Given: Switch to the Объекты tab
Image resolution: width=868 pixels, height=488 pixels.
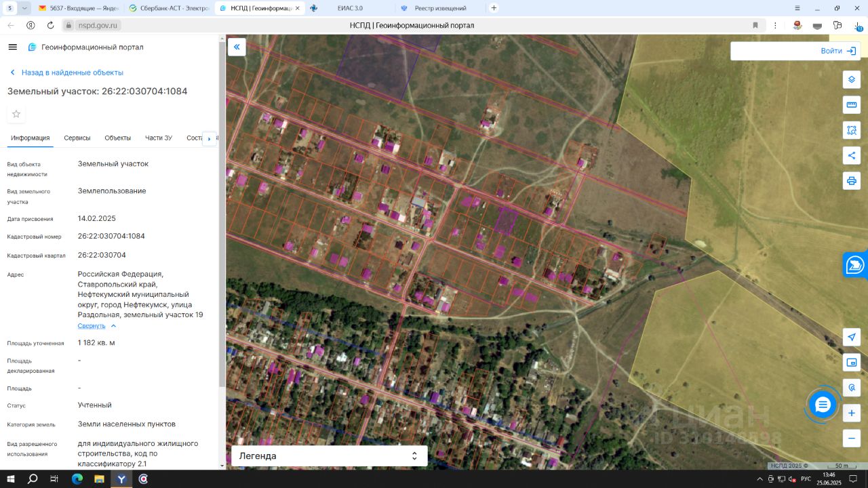Looking at the screenshot, I should tap(118, 138).
